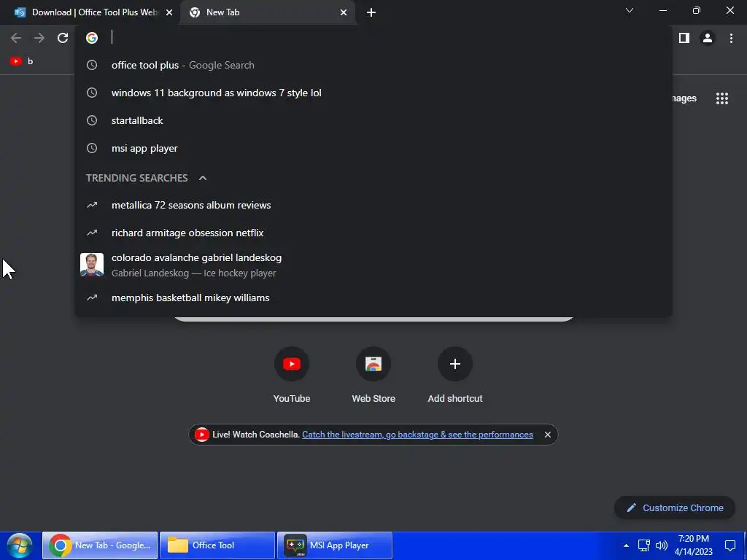Select 'memphis basketball mikey williams' trend
Screen dimensions: 747x560
pos(373,297)
